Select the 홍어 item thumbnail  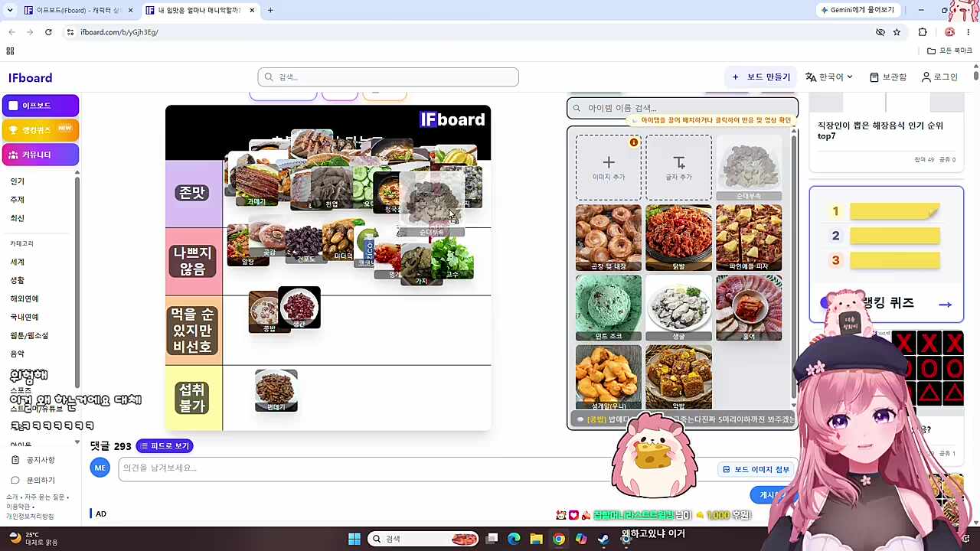coord(749,308)
